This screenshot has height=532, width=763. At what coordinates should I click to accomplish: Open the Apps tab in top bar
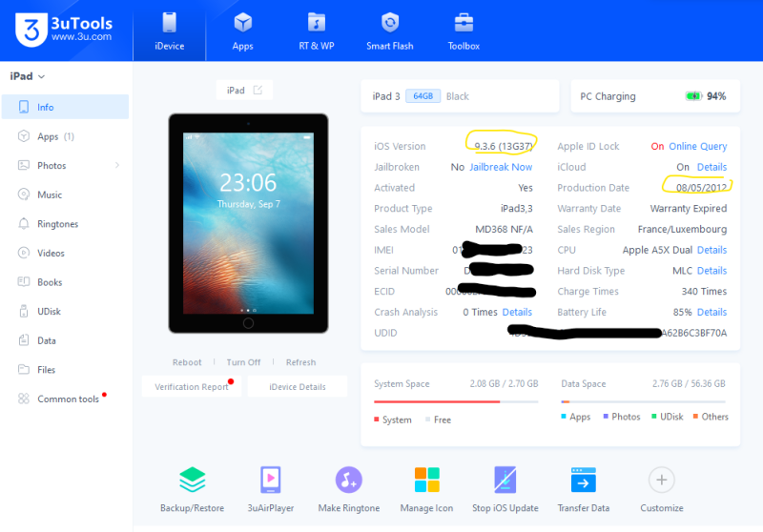tap(243, 31)
